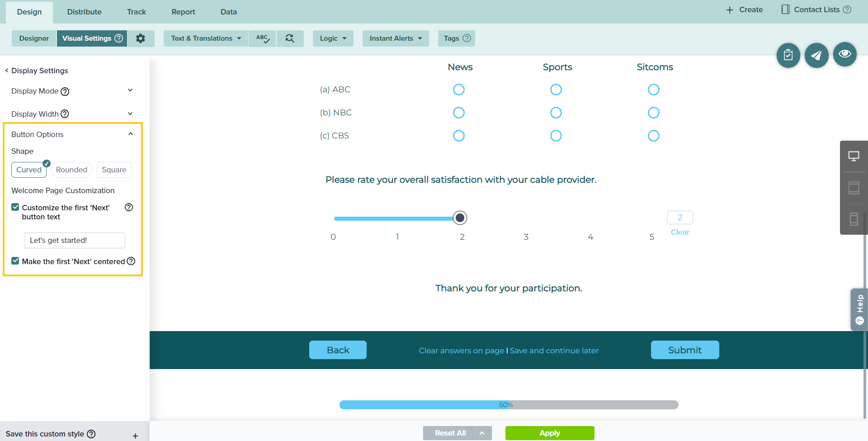Open survey preview with eye icon
This screenshot has width=868, height=441.
844,54
